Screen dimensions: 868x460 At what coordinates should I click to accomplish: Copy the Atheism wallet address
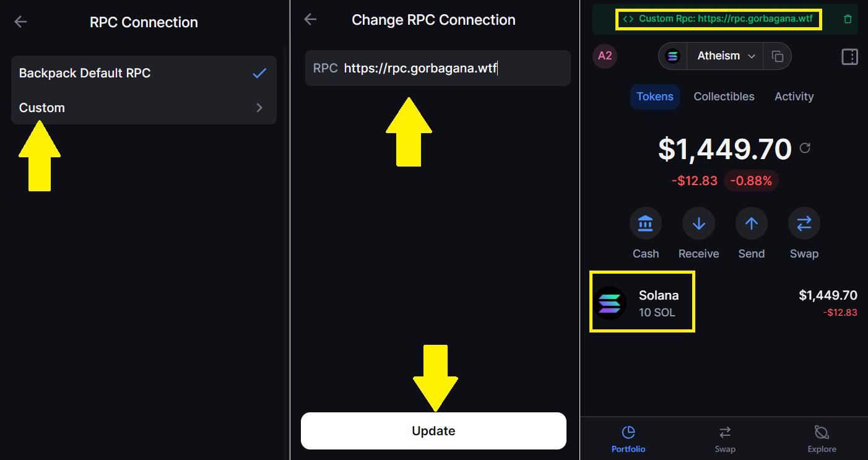click(x=778, y=56)
